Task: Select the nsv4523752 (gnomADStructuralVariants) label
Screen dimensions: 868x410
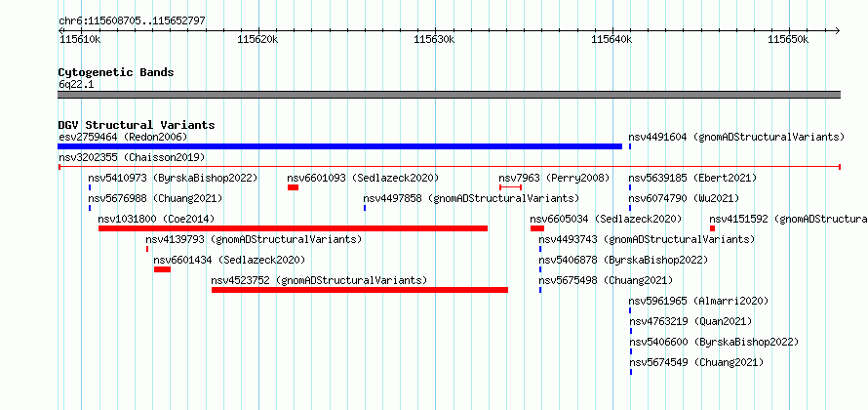Action: coord(320,280)
